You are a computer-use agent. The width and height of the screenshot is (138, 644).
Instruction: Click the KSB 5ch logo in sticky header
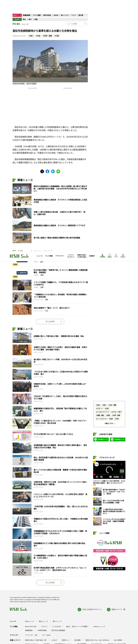pos(19,256)
